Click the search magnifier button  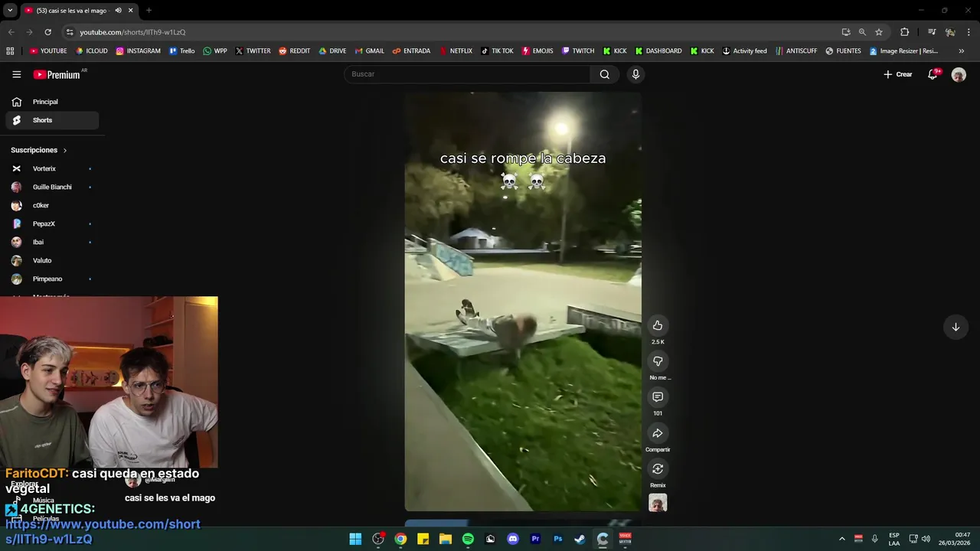coord(605,74)
